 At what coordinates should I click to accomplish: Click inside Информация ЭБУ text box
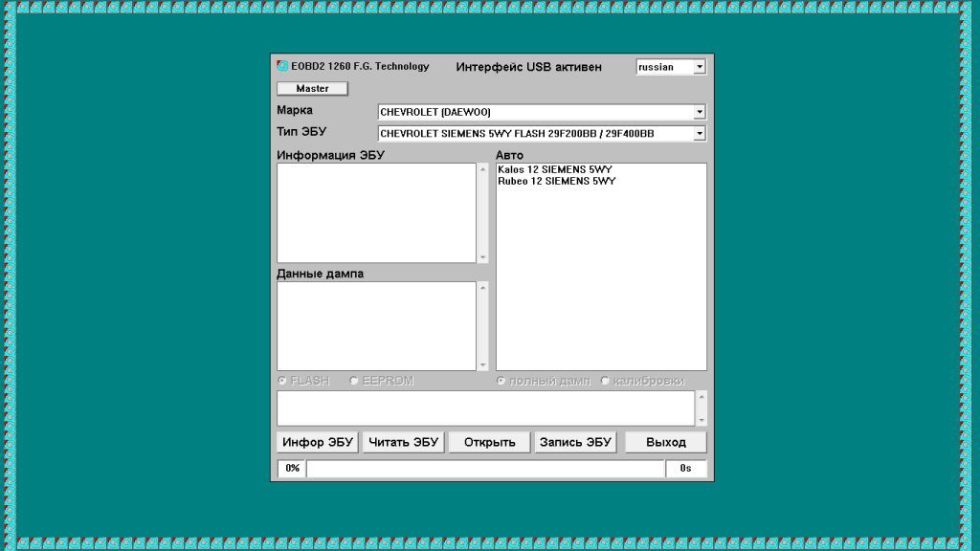[376, 213]
